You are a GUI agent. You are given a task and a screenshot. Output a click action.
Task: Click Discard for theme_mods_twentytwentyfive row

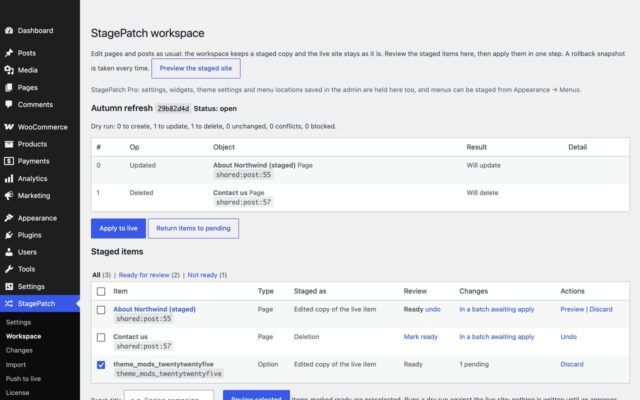point(572,364)
